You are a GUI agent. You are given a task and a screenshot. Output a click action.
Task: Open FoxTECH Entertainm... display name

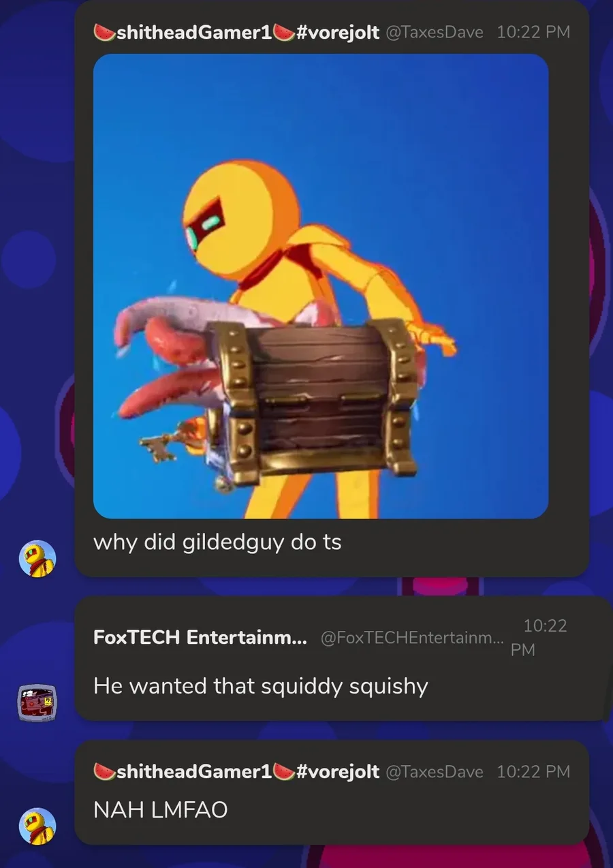[200, 638]
